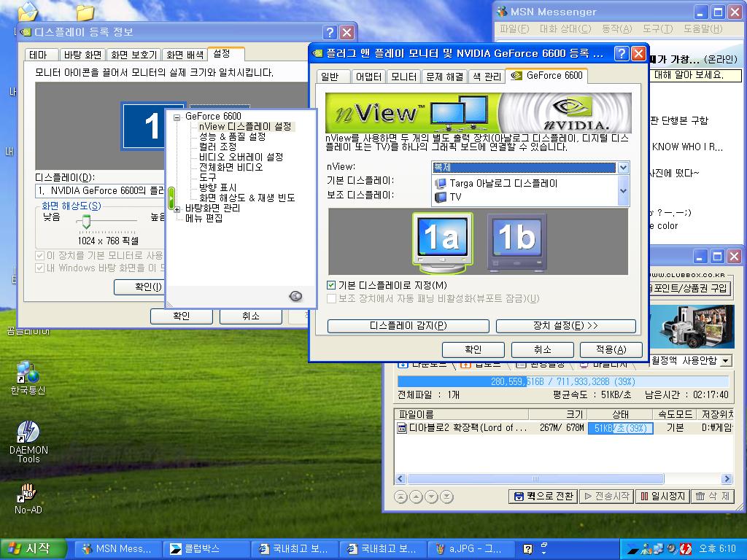Click 취소 in the NVIDIA GeForce 6600 dialog
747x560 pixels.
click(542, 349)
